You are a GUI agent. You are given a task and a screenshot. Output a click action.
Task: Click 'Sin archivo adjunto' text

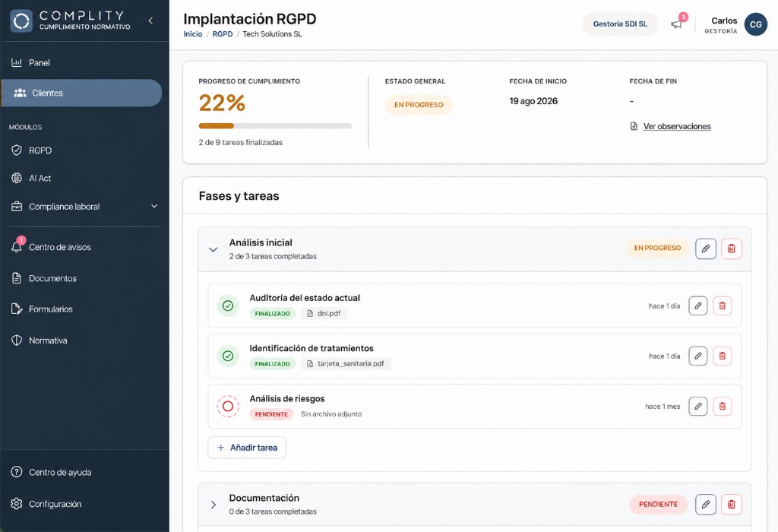(331, 414)
